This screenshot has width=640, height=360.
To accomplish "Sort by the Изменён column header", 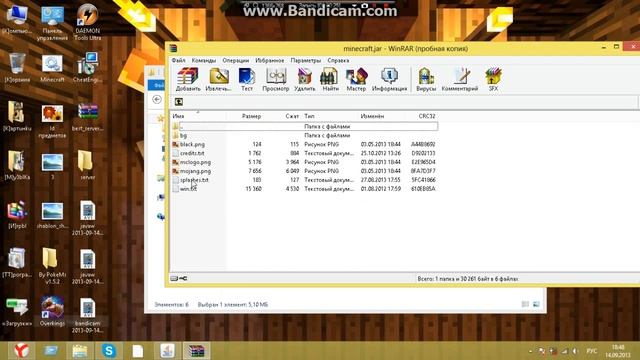I will [372, 116].
